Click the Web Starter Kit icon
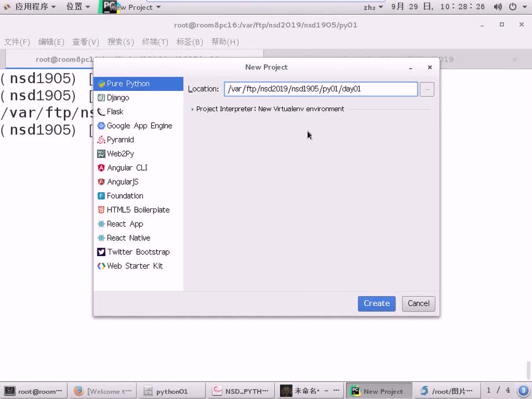This screenshot has height=399, width=532. pos(101,266)
